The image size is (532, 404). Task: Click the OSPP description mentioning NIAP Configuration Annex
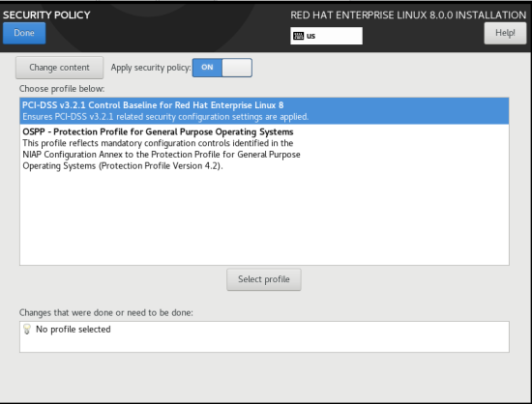click(x=162, y=155)
